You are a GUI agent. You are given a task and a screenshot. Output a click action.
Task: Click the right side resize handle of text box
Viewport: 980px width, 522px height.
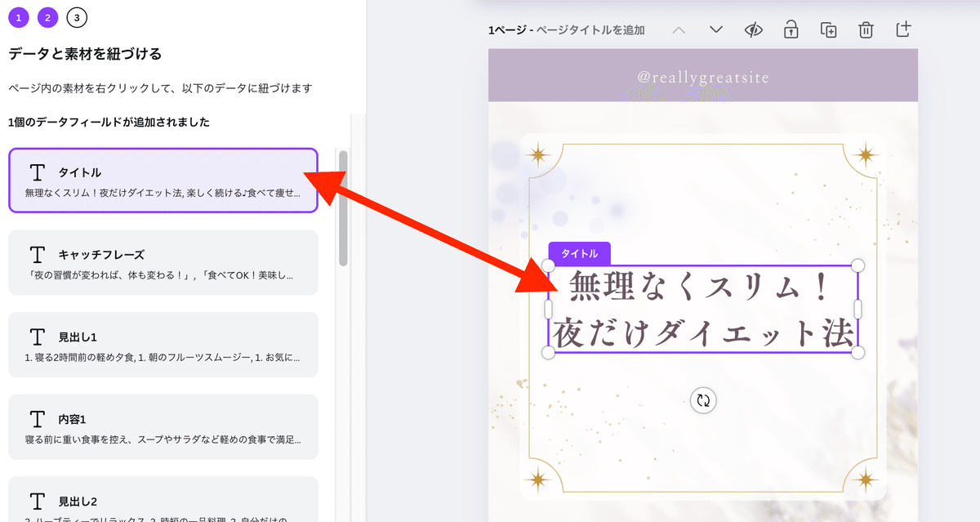(x=857, y=309)
